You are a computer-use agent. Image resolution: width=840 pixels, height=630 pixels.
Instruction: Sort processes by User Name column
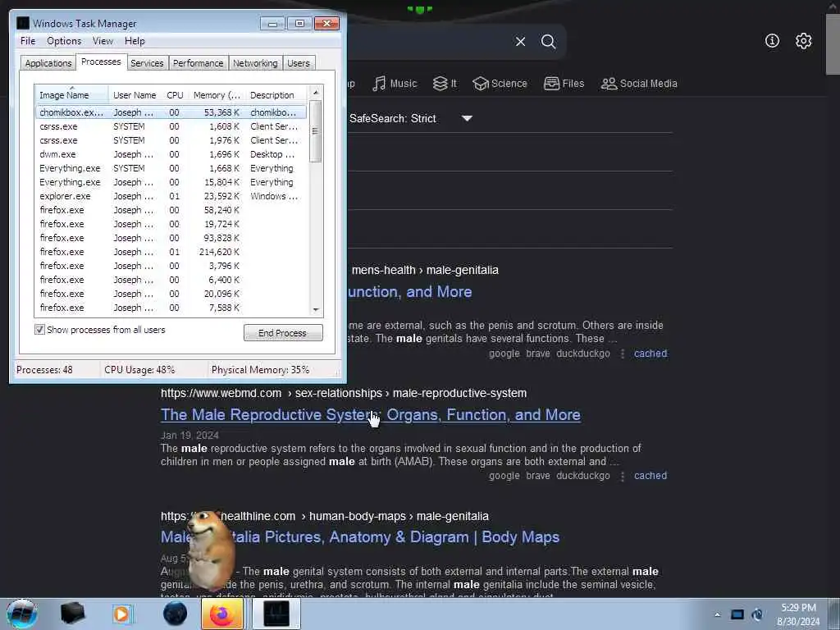tap(135, 95)
